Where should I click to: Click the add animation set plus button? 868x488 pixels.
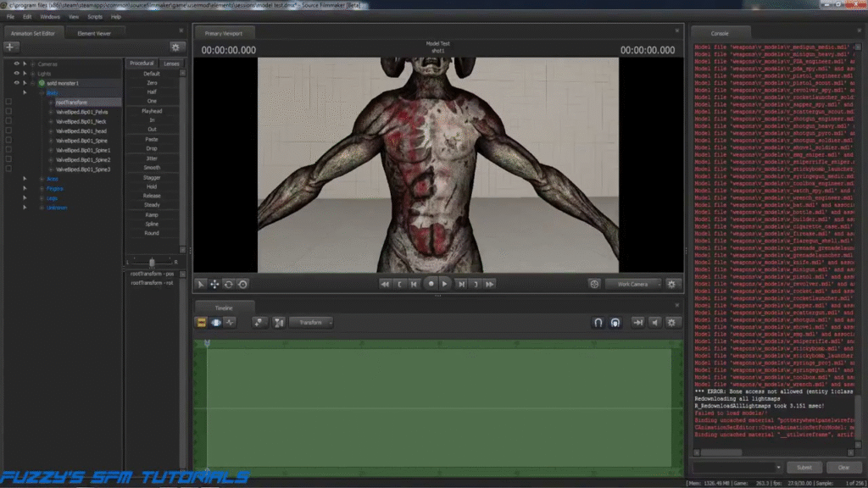11,47
